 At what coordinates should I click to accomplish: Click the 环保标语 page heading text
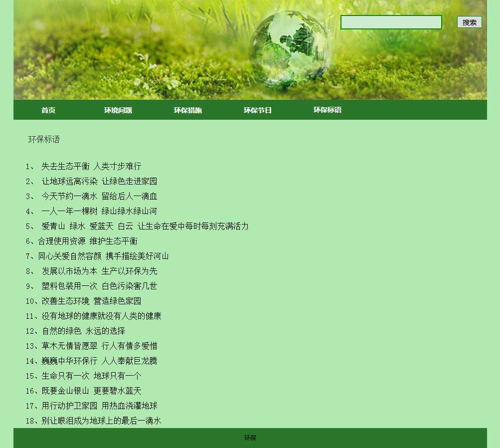[44, 140]
